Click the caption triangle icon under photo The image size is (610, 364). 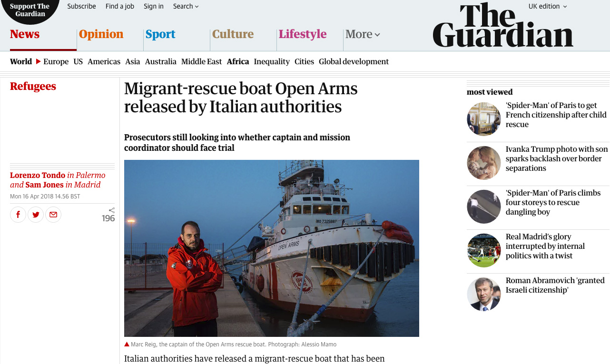click(127, 344)
